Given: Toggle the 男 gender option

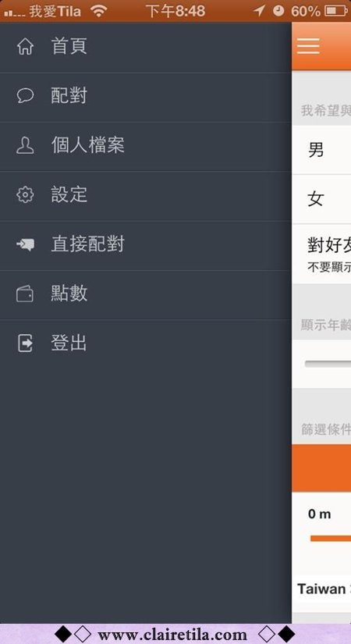Looking at the screenshot, I should (321, 150).
